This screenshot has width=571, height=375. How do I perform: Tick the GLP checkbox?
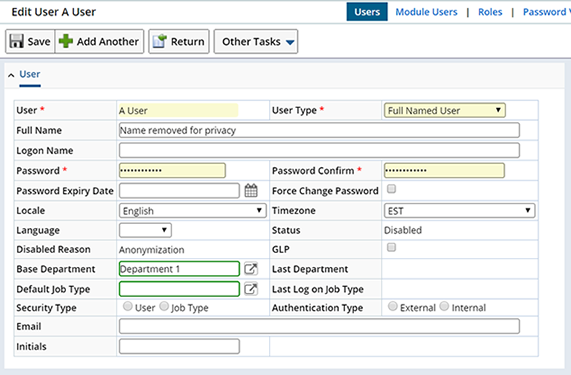tap(391, 248)
